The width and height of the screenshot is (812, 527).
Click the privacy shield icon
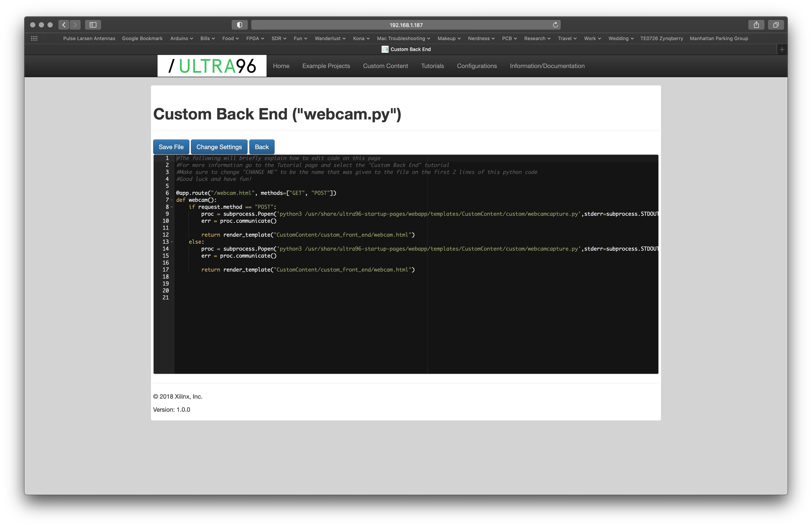click(x=240, y=25)
